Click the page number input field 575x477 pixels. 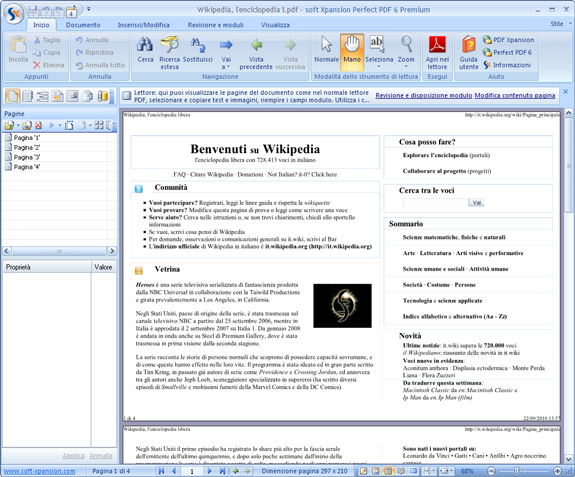[191, 472]
